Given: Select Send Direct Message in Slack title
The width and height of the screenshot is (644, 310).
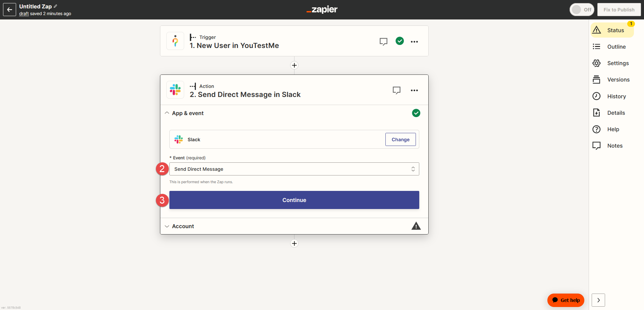Looking at the screenshot, I should coord(245,95).
